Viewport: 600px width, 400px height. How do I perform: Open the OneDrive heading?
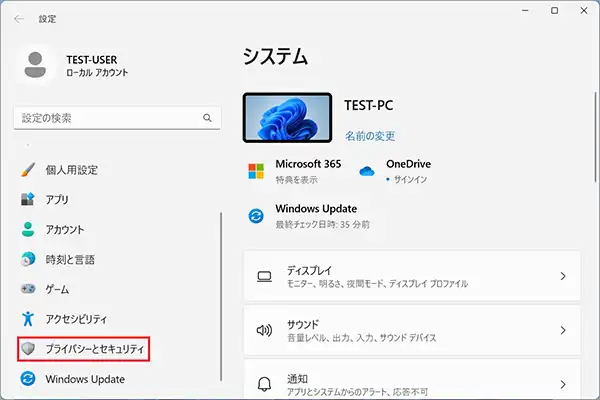coord(408,164)
